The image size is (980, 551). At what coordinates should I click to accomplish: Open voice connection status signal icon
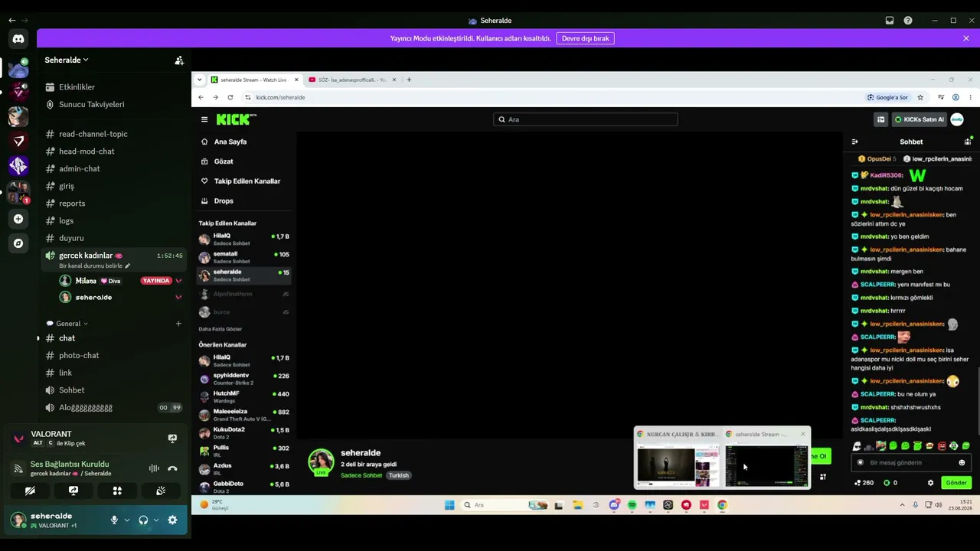18,468
